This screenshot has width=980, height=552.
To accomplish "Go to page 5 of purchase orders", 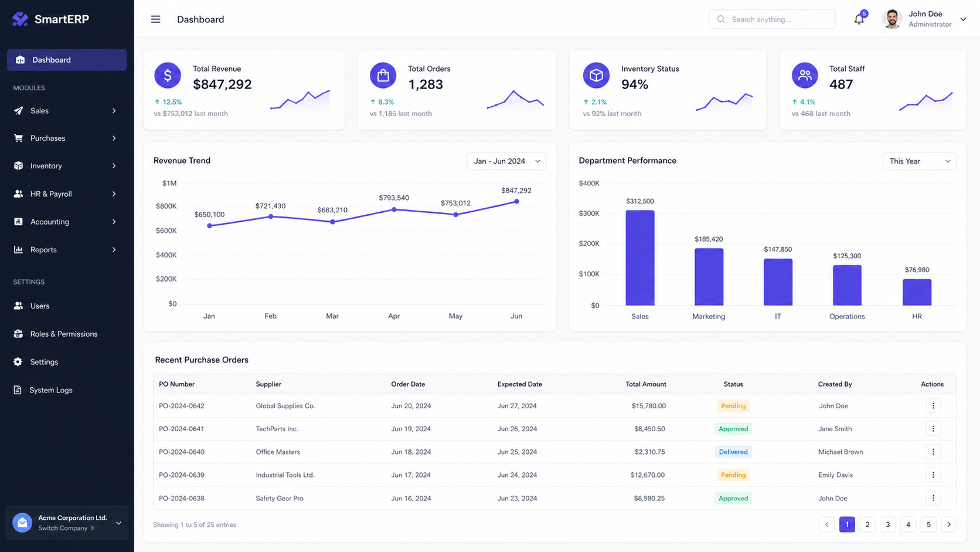I will (x=928, y=524).
